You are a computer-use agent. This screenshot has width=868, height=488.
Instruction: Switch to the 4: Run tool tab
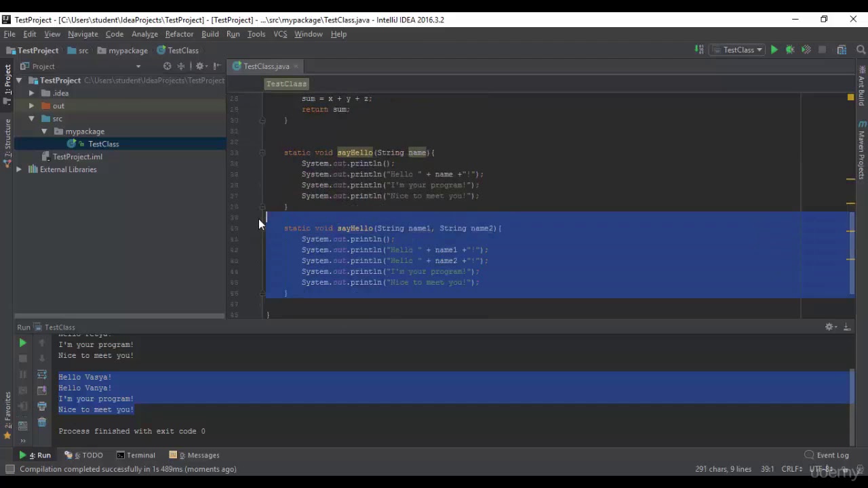point(35,455)
